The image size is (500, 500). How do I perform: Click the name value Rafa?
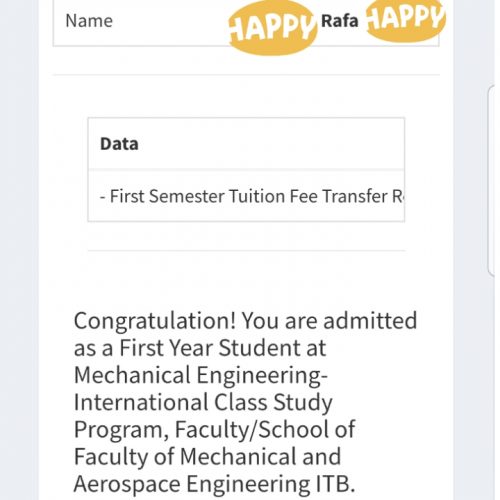tap(340, 21)
